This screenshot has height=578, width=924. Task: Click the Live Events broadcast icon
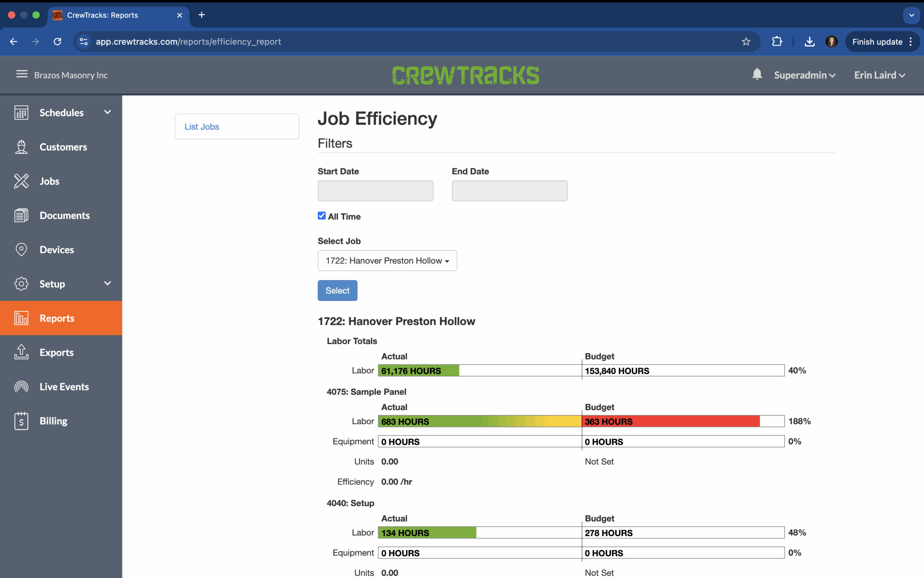pyautogui.click(x=21, y=387)
